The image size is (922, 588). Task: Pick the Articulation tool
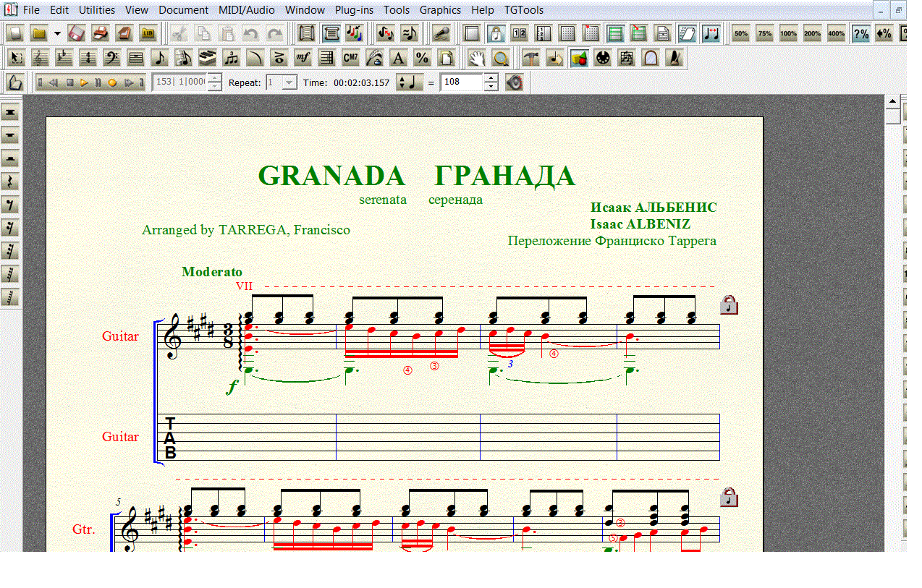point(279,58)
